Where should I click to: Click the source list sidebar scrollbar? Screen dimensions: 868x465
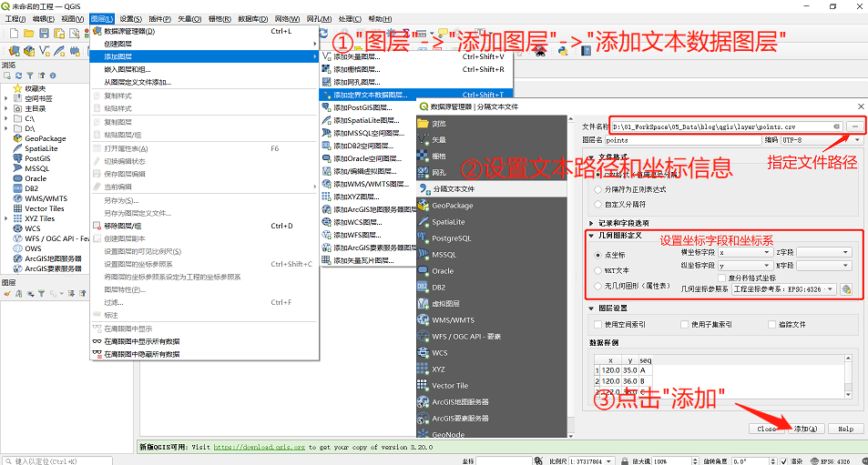(x=571, y=277)
